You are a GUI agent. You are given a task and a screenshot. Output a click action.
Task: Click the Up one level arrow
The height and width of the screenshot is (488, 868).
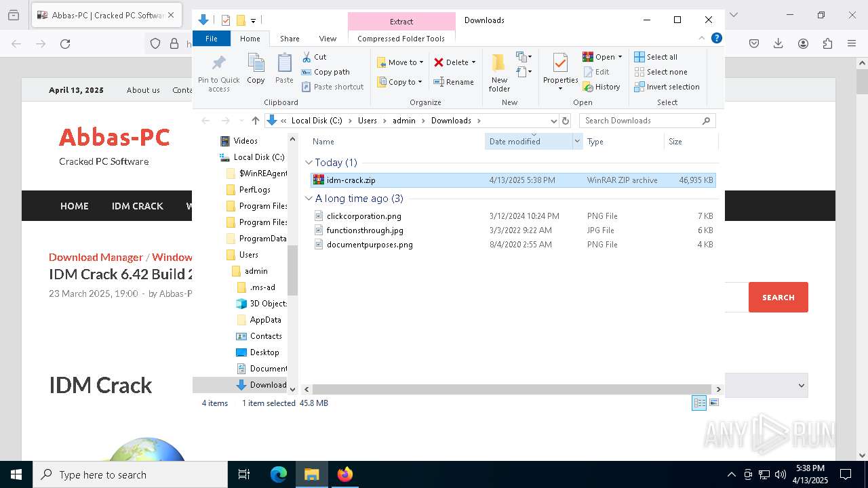255,121
